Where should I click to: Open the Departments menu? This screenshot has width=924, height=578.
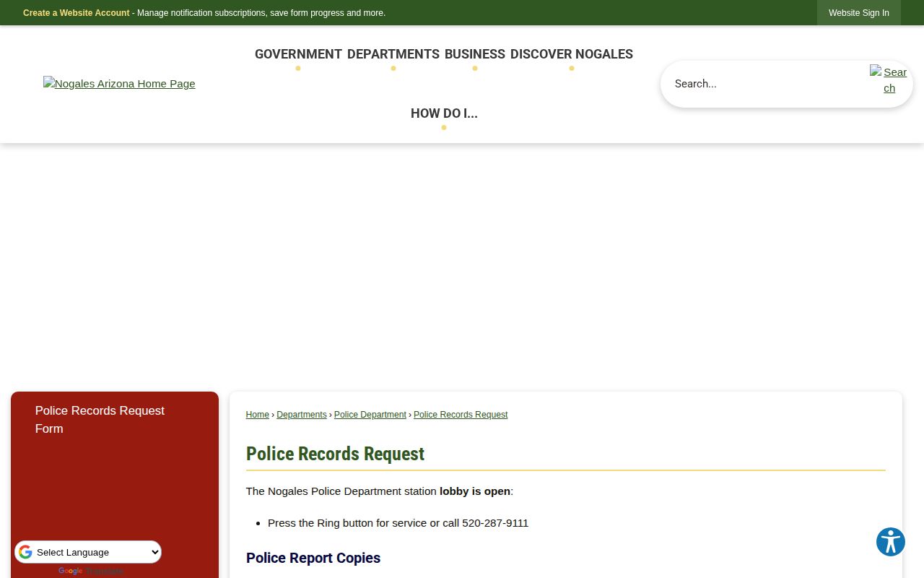[393, 54]
